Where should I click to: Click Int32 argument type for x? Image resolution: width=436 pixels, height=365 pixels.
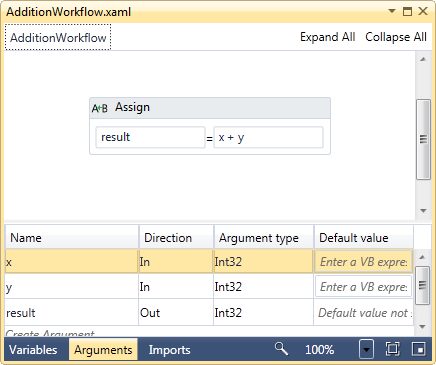(x=263, y=262)
